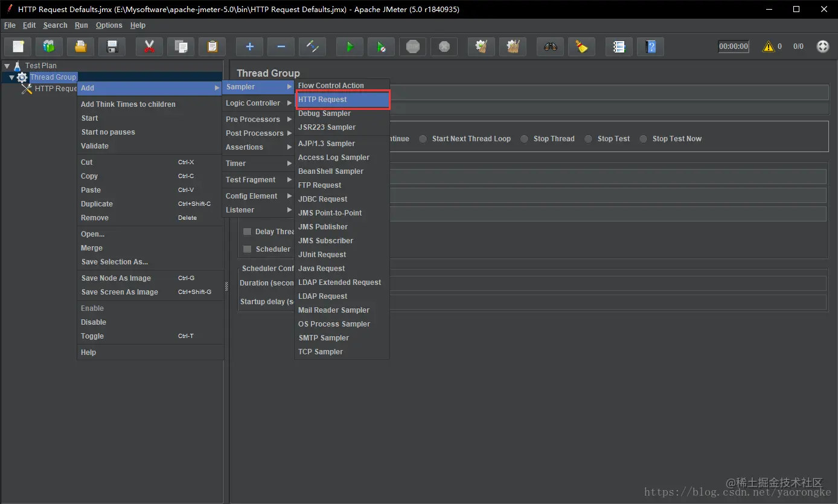
Task: Click the Thread Group gear icon in tree
Action: 22,77
